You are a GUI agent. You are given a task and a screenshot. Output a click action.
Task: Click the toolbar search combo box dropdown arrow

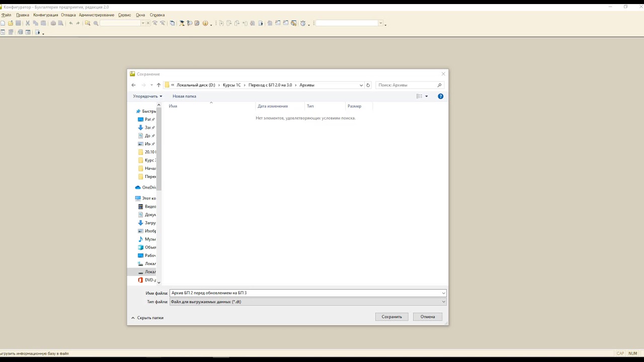point(143,23)
